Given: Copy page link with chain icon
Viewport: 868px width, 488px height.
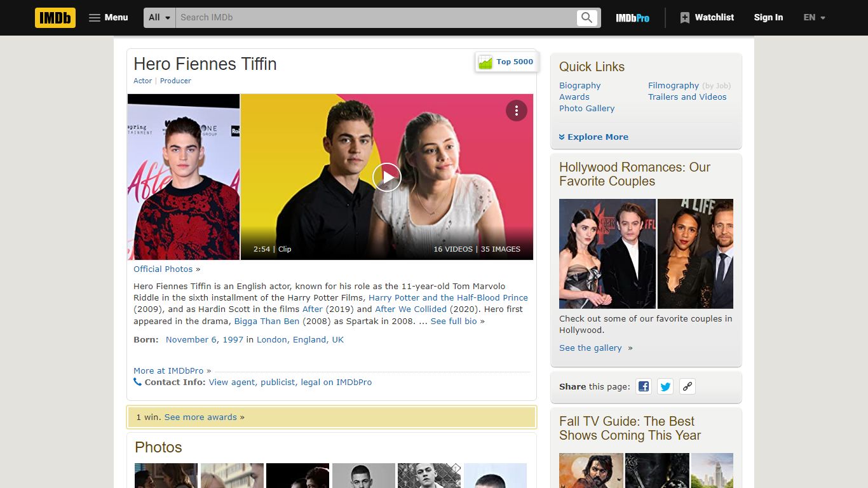Looking at the screenshot, I should pyautogui.click(x=687, y=386).
